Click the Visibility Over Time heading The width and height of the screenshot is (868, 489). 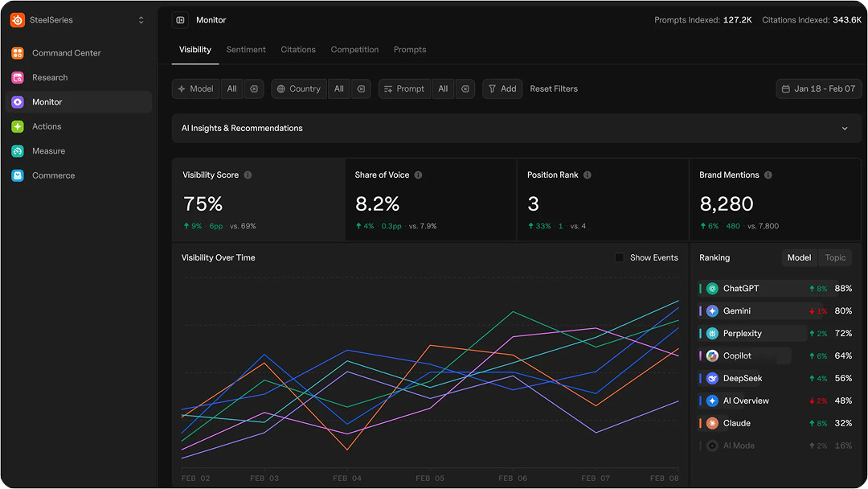[x=218, y=257]
